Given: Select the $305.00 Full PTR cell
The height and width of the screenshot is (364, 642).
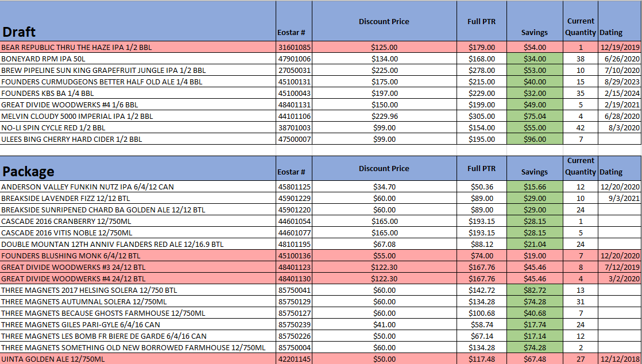Looking at the screenshot, I should click(481, 116).
